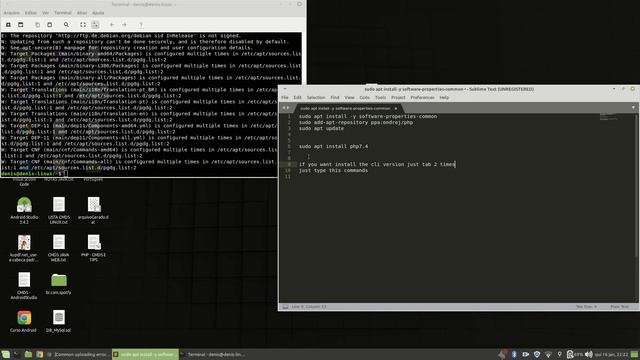Switch to the Common uploading error taskbar window

pos(78,354)
